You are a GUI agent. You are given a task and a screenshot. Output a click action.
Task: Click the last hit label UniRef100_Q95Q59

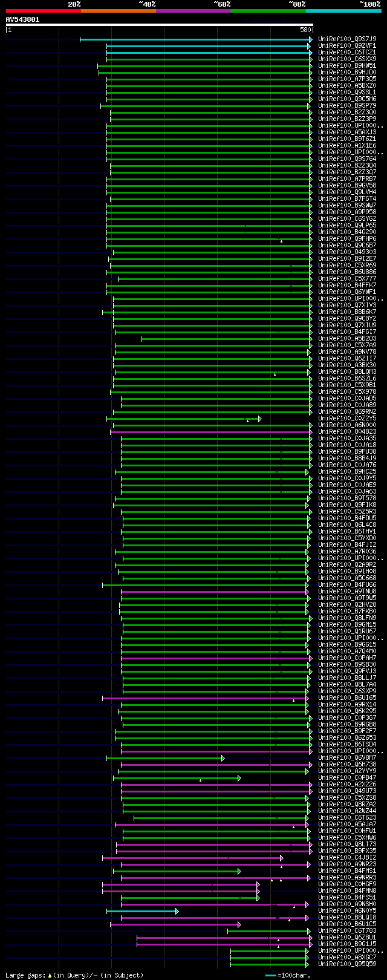pos(347,964)
